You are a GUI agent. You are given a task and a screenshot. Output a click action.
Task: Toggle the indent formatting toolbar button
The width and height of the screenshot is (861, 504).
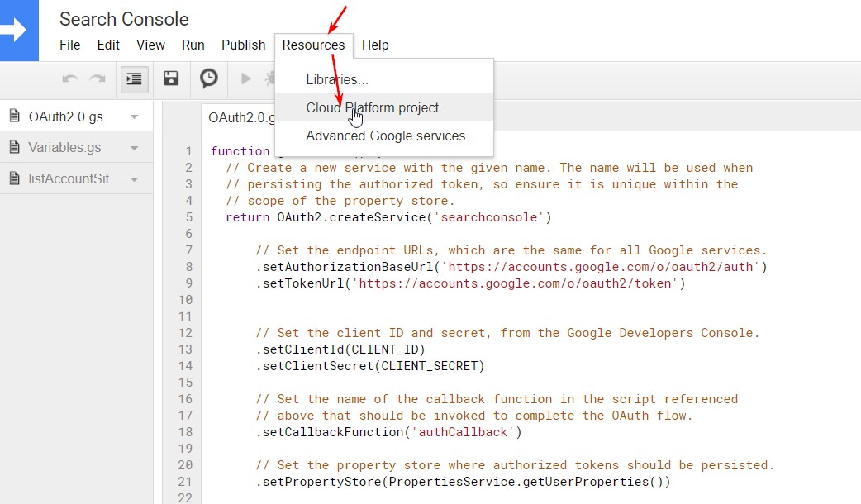tap(134, 79)
